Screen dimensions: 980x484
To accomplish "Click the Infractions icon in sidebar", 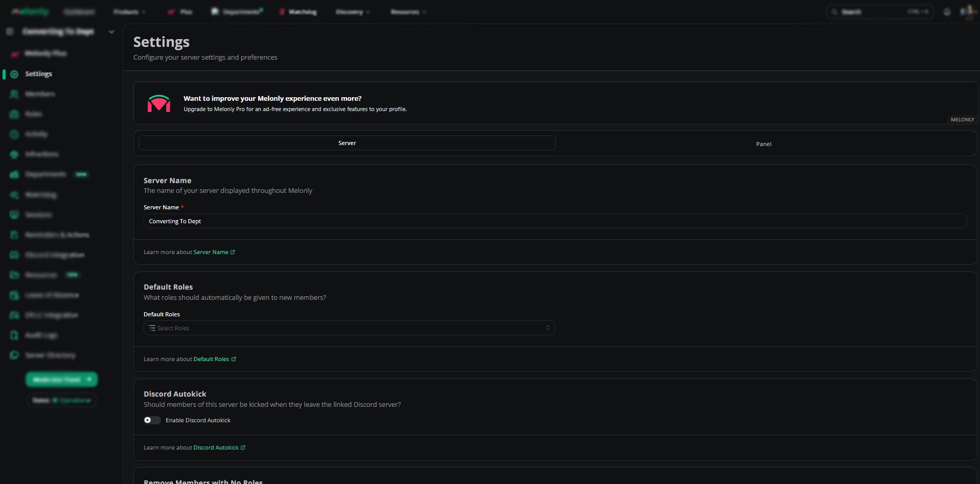I will [14, 154].
